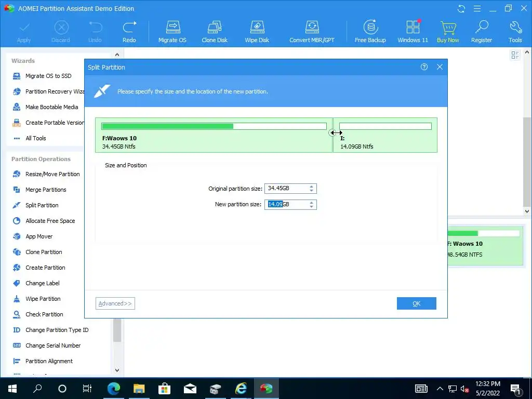The width and height of the screenshot is (532, 399).
Task: Open the hamburger menu in title bar
Action: [477, 8]
